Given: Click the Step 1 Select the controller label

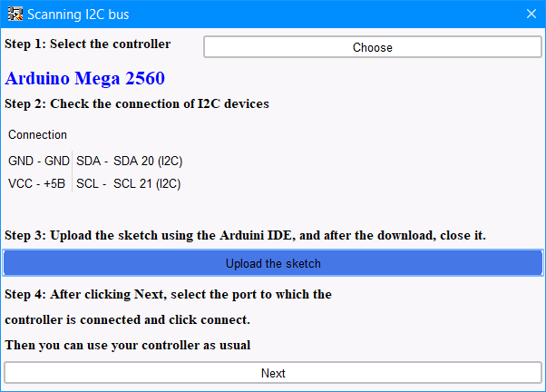Looking at the screenshot, I should click(x=88, y=44).
